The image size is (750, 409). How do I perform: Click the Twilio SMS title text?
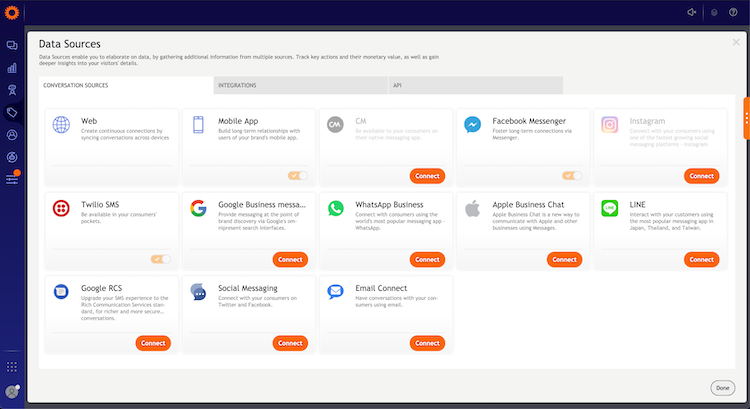coord(100,204)
